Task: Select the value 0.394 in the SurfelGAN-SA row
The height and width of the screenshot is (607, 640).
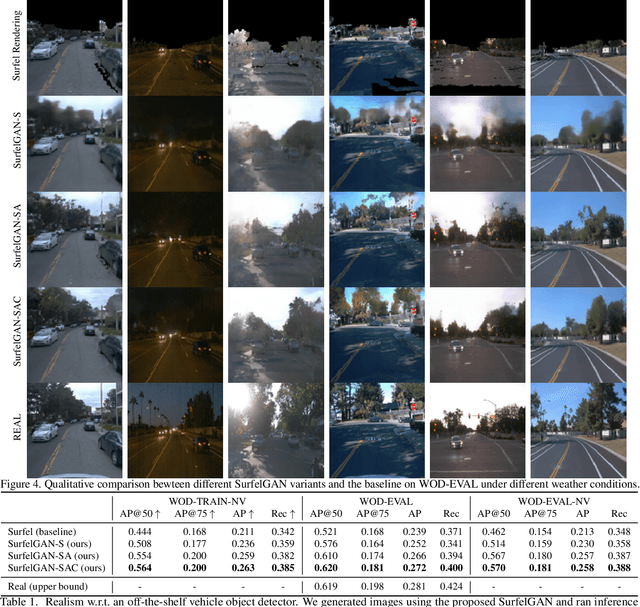Action: tap(451, 556)
